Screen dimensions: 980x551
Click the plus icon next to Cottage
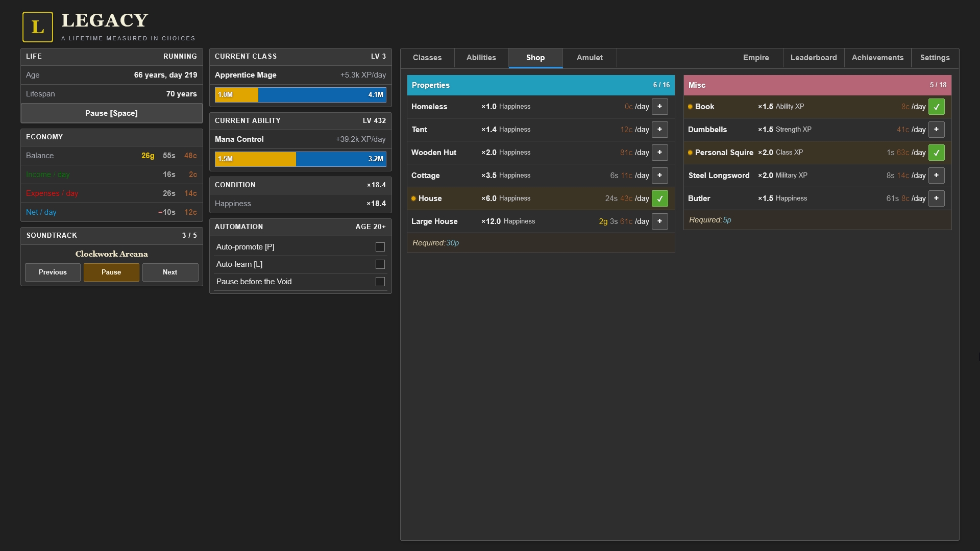659,176
